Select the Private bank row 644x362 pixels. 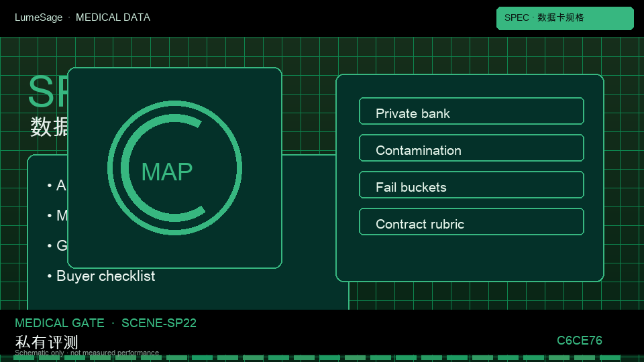coord(472,111)
